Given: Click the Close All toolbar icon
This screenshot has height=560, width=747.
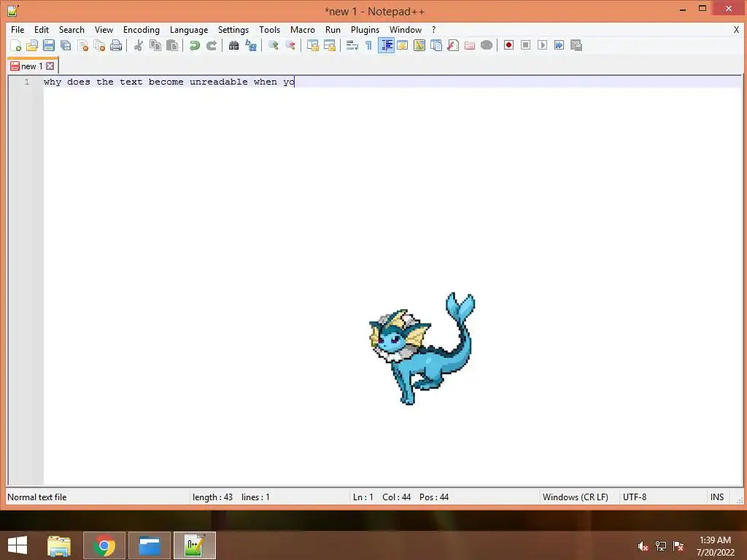Looking at the screenshot, I should coord(99,45).
